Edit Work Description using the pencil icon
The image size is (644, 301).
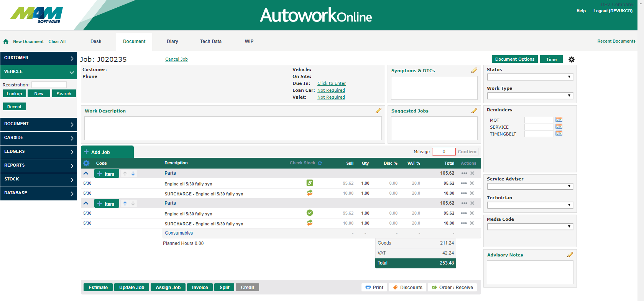(x=378, y=111)
